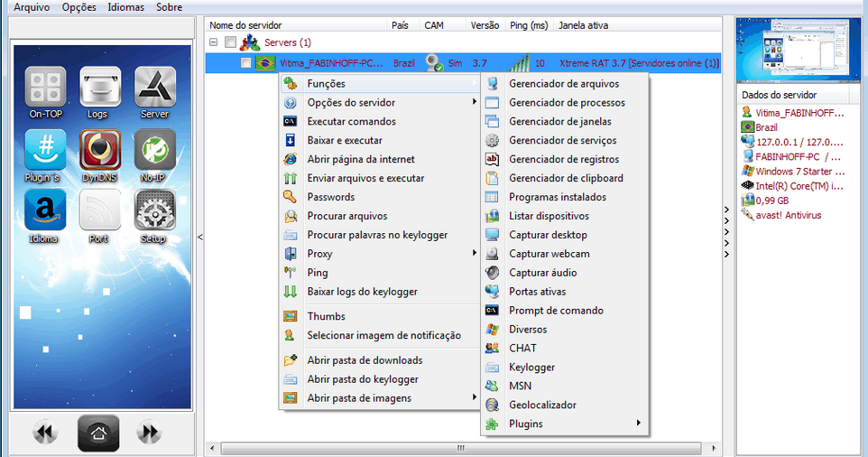Viewport: 868px width, 457px height.
Task: Expand Opções do servidor submenu
Action: [x=380, y=102]
